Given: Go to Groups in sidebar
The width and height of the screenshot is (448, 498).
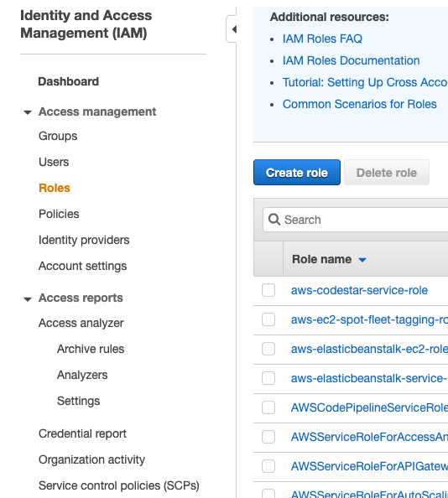Looking at the screenshot, I should click(58, 136).
